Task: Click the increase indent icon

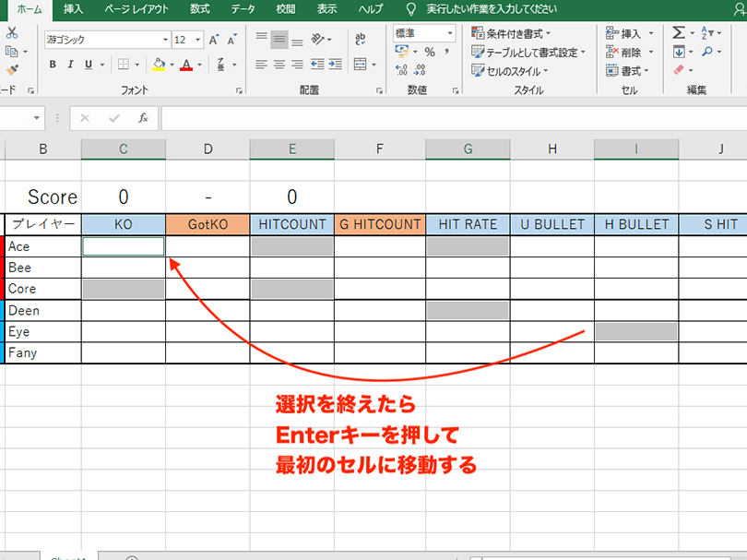Action: pyautogui.click(x=336, y=65)
